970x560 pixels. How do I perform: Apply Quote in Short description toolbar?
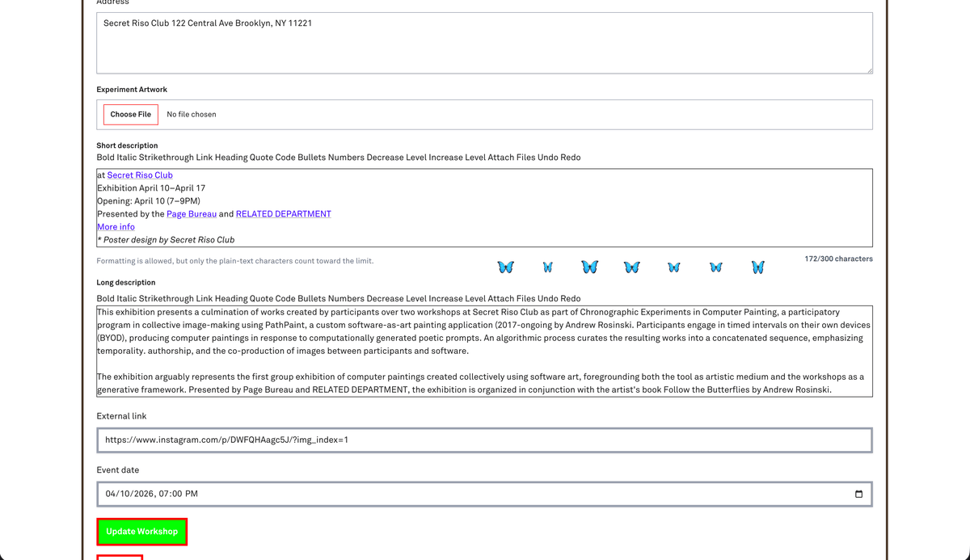261,158
